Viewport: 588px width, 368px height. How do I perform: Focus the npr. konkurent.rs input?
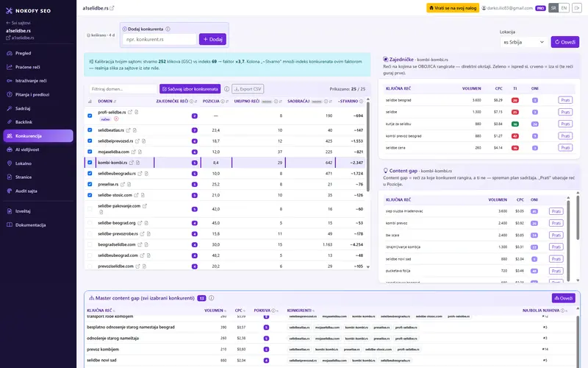click(159, 39)
